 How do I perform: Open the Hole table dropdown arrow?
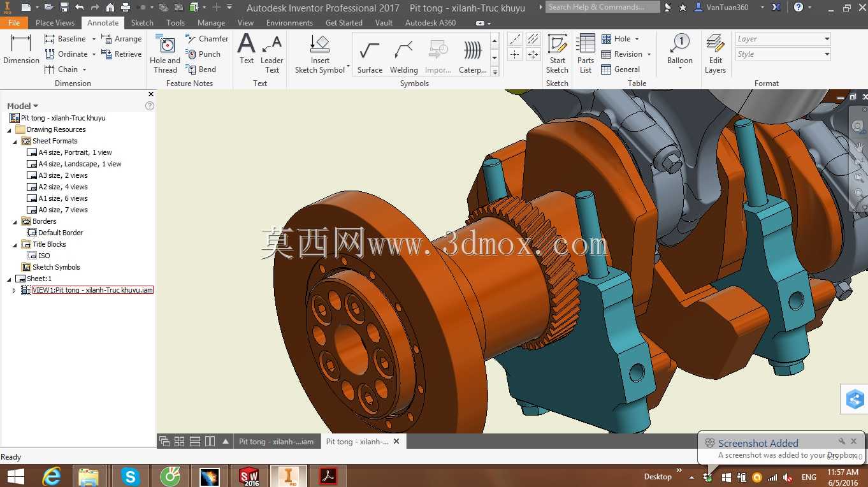(637, 39)
